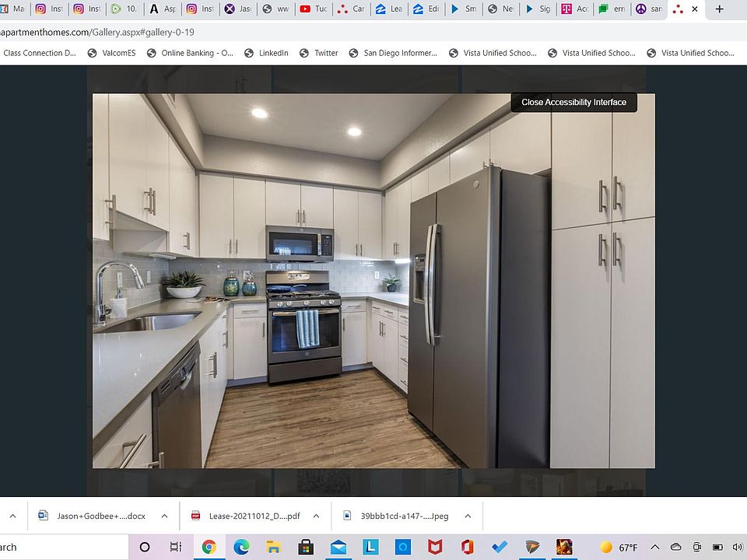Screen dimensions: 747x560
Task: Switch to the green 'ern' tab
Action: point(612,9)
